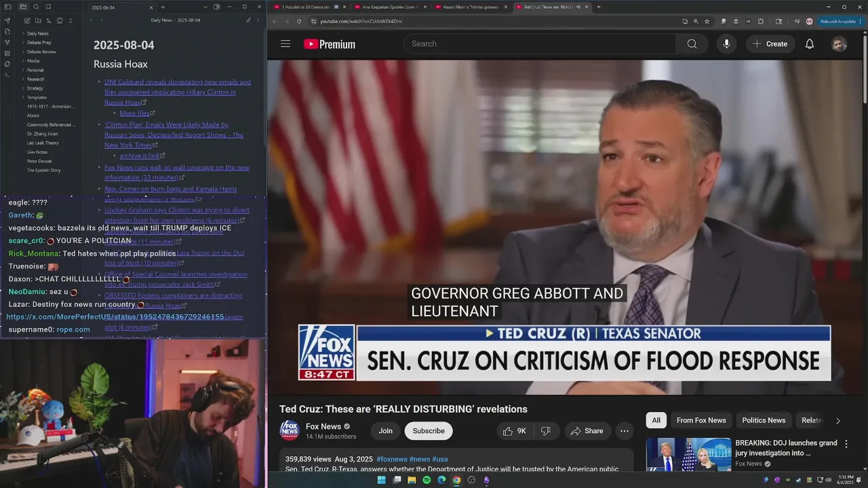
Task: Expand Media folder
Action: click(33, 60)
